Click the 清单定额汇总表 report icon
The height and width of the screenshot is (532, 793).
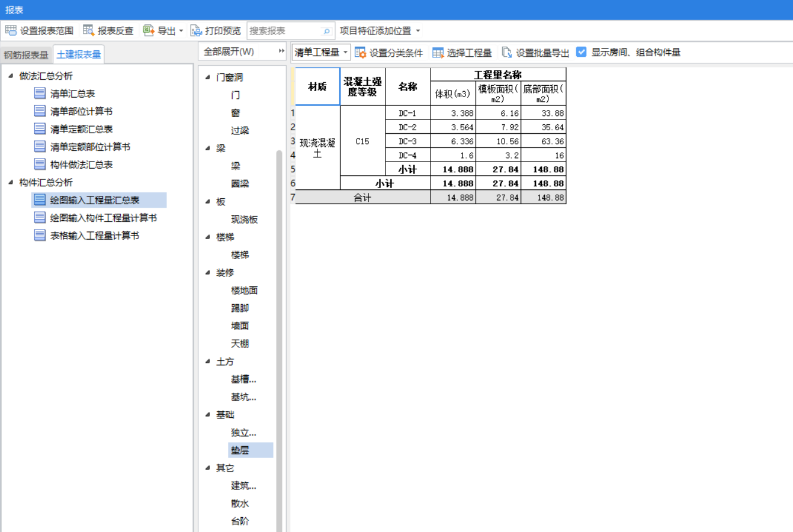point(40,128)
